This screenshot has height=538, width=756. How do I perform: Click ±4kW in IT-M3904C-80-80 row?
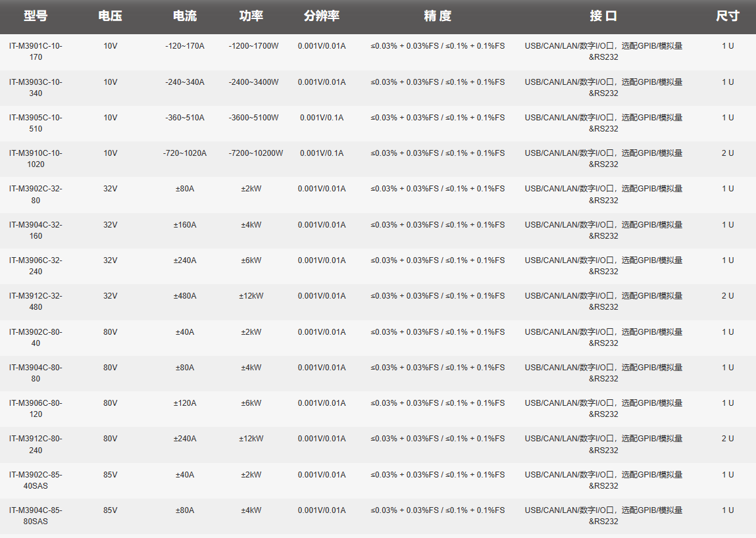coord(251,368)
